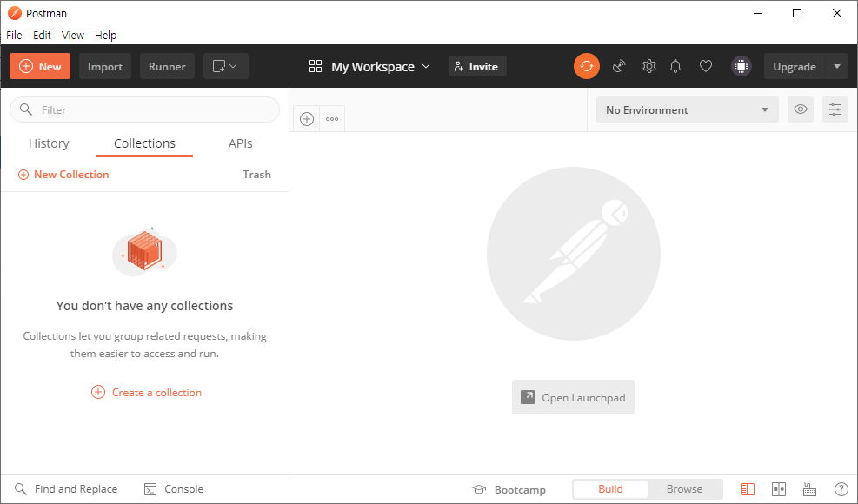Open the capture requests satellite icon
Image resolution: width=858 pixels, height=504 pixels.
(x=619, y=66)
